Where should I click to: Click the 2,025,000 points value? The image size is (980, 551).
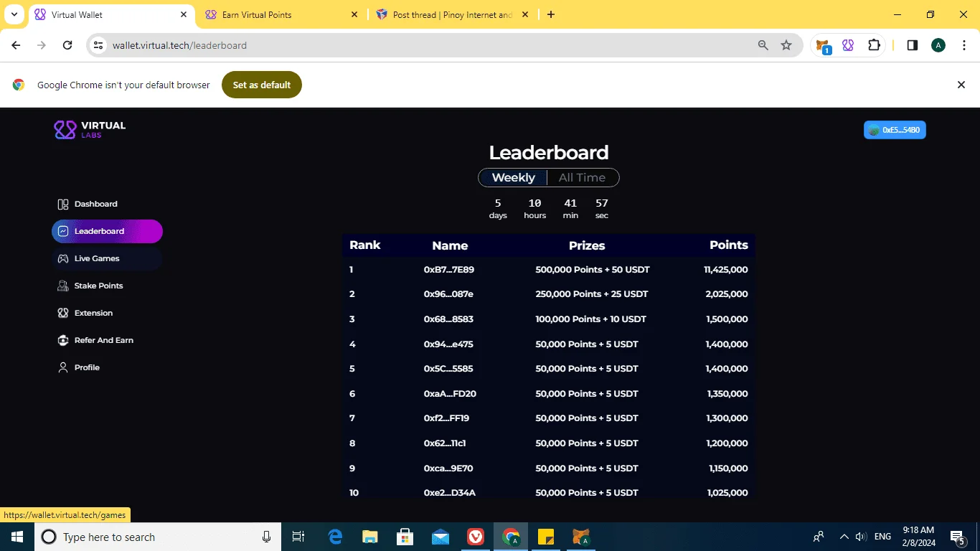[x=727, y=294]
